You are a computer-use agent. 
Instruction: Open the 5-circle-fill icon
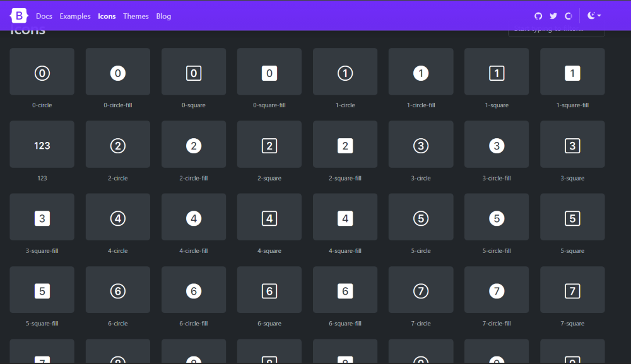[497, 217]
